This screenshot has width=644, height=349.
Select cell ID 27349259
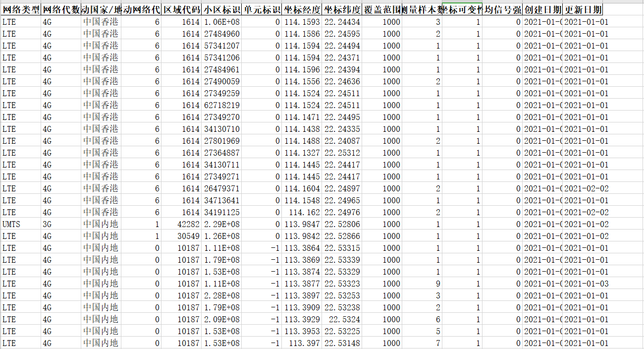(x=221, y=93)
